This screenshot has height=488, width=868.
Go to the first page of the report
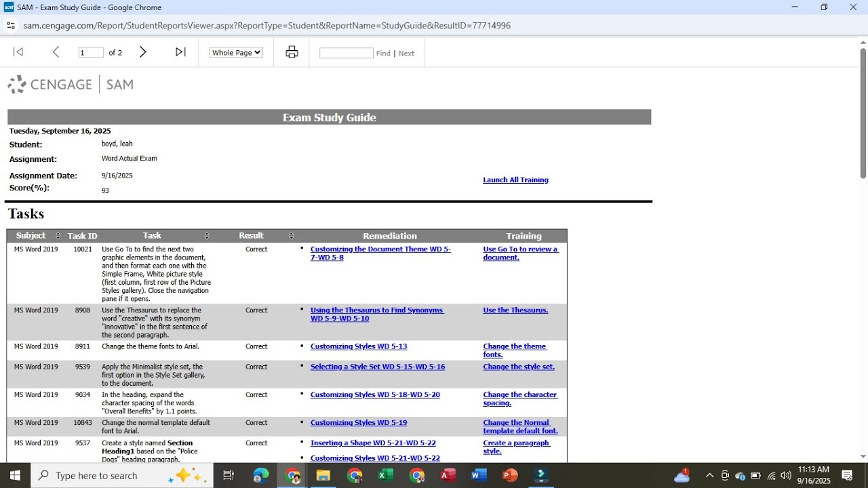tap(18, 52)
